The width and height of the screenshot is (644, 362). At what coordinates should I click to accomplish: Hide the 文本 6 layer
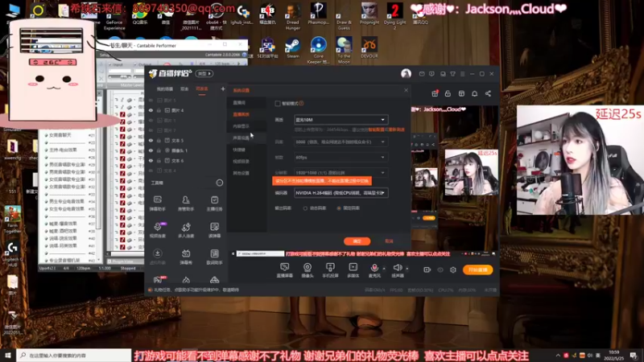click(151, 160)
